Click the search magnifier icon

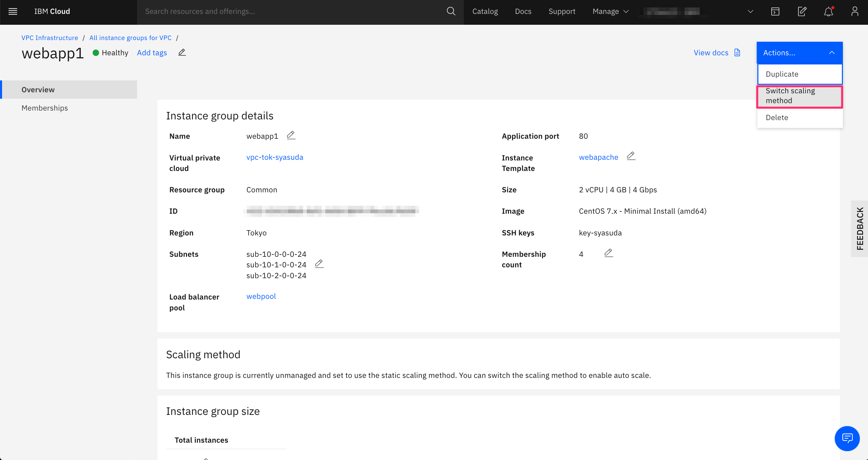point(451,12)
